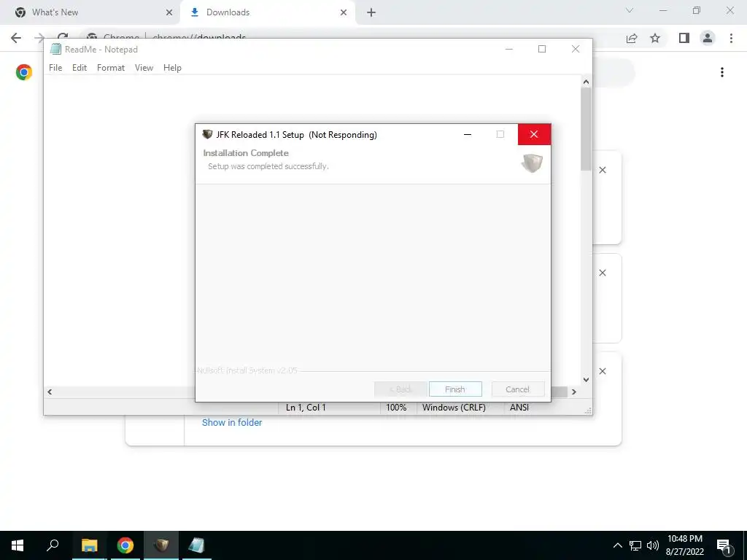Open Chrome's tab search dropdown arrow
This screenshot has width=747, height=560.
pos(630,10)
